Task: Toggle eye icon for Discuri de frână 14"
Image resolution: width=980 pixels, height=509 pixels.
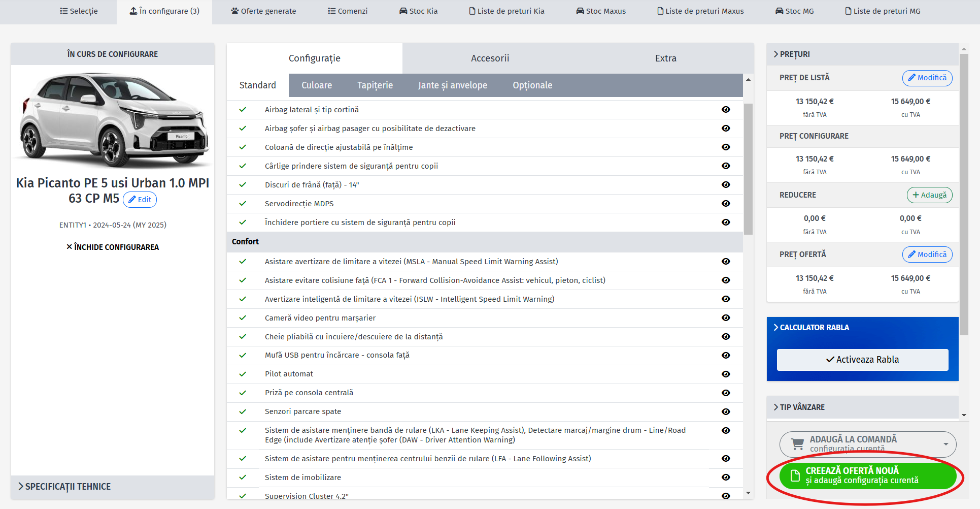Action: [x=726, y=185]
